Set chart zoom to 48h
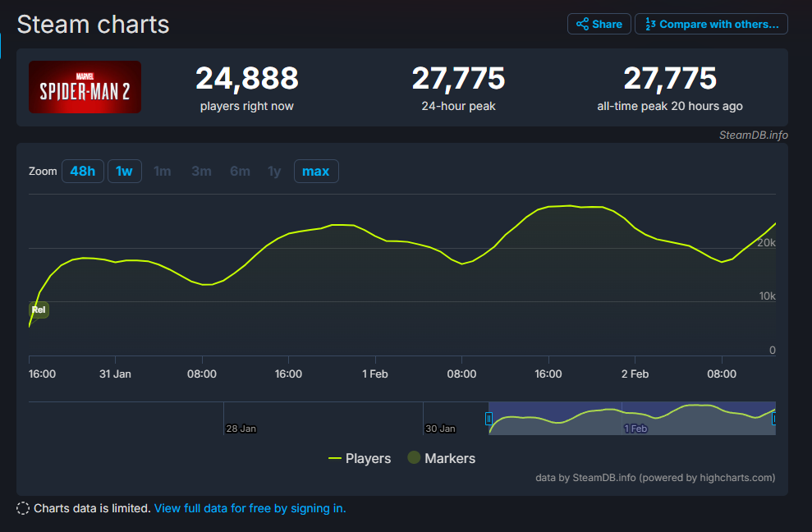Screen dimensions: 812x532 click(83, 171)
